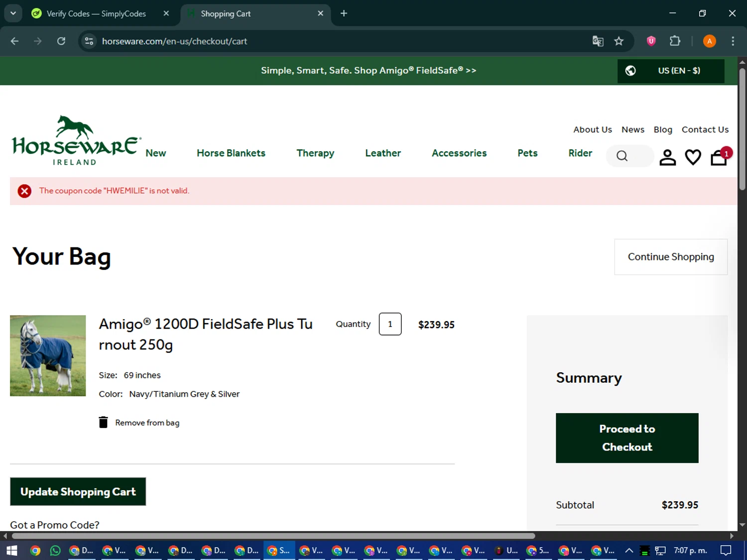Viewport: 747px width, 560px height.
Task: View site information icon in address bar
Action: (89, 41)
